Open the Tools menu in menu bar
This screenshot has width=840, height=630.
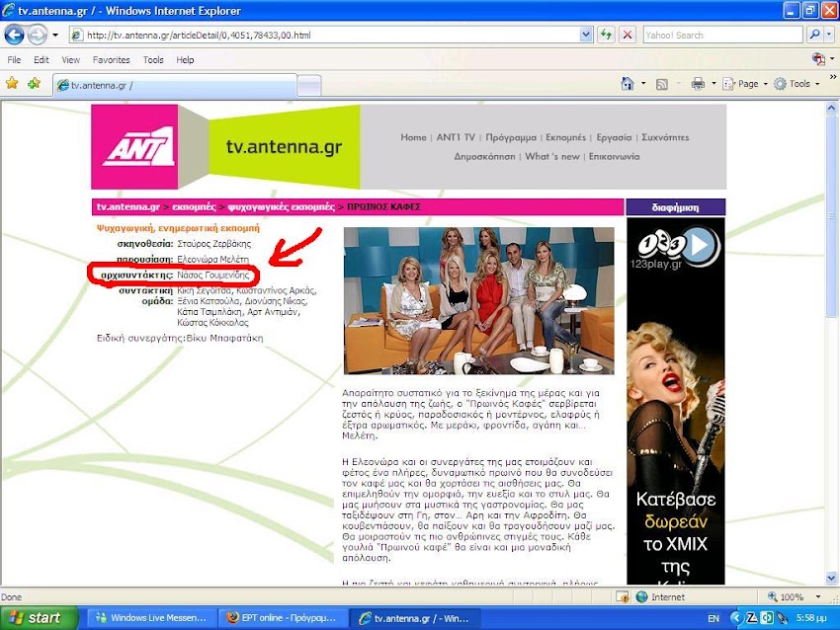(x=153, y=60)
